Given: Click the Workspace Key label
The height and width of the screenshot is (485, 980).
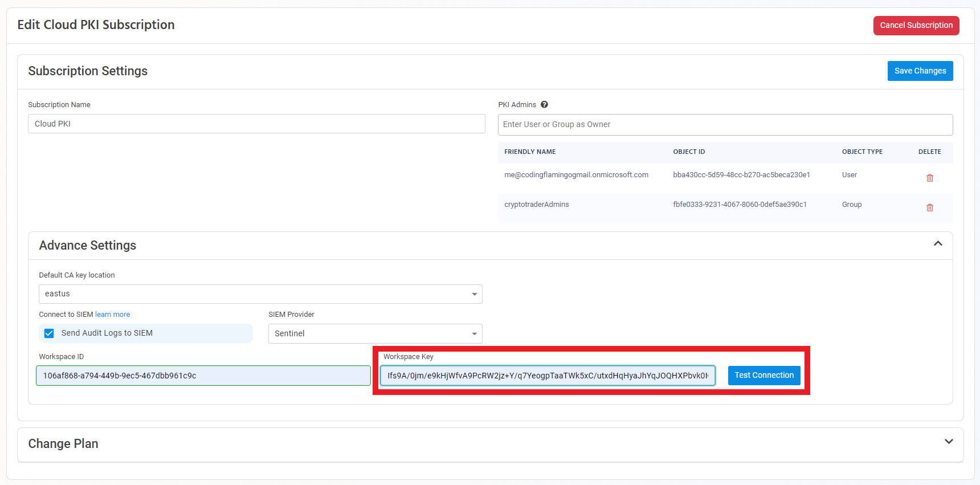Looking at the screenshot, I should [x=409, y=357].
